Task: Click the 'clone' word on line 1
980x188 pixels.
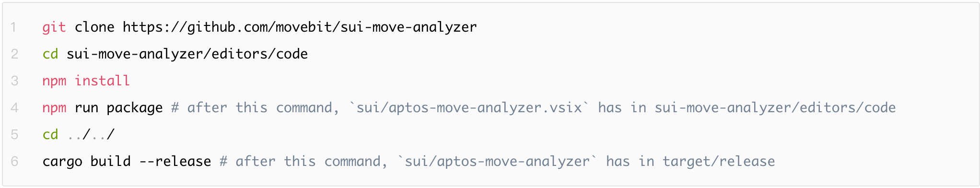Action: 94,27
